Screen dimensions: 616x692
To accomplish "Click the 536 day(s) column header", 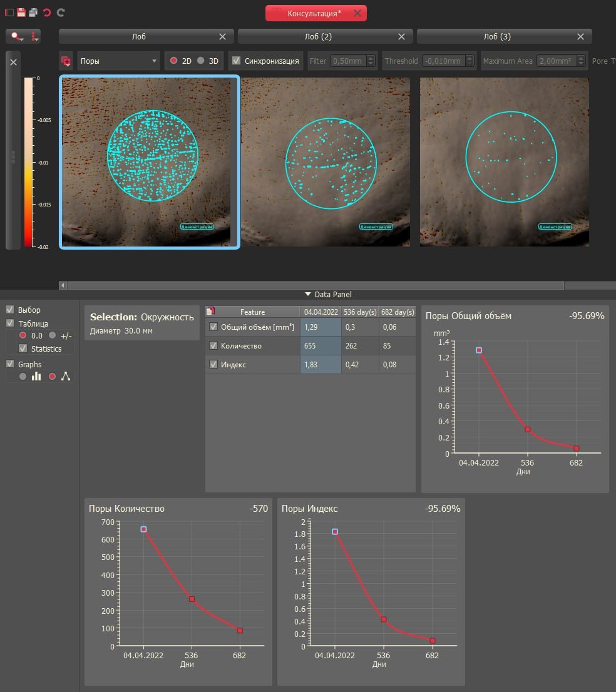I will coord(360,312).
